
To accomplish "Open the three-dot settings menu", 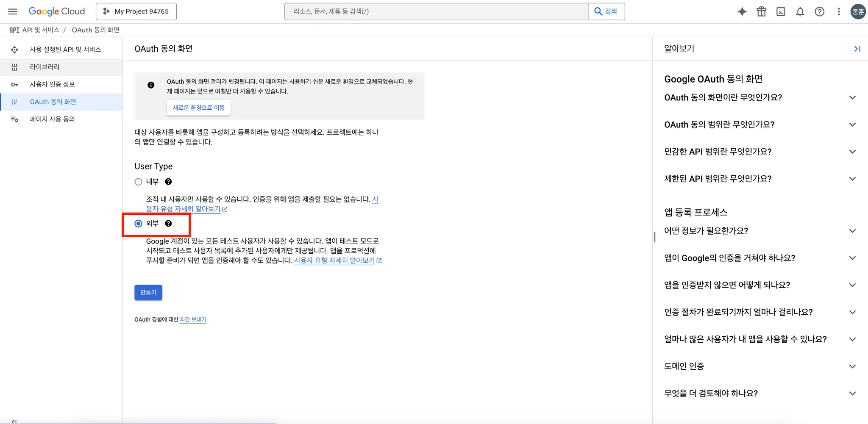I will 839,11.
